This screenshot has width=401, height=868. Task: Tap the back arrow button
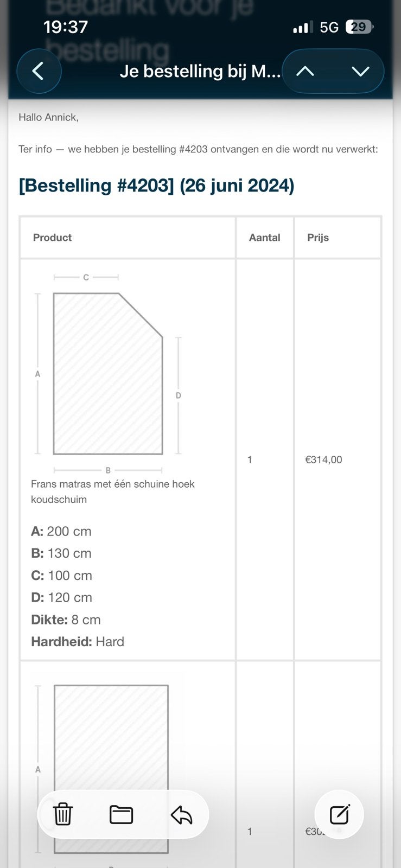pos(39,71)
